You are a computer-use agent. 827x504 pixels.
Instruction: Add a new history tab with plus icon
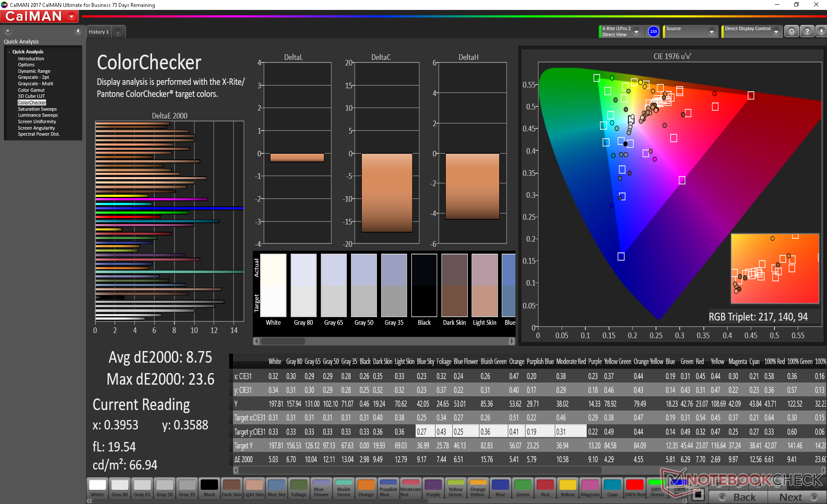(118, 32)
